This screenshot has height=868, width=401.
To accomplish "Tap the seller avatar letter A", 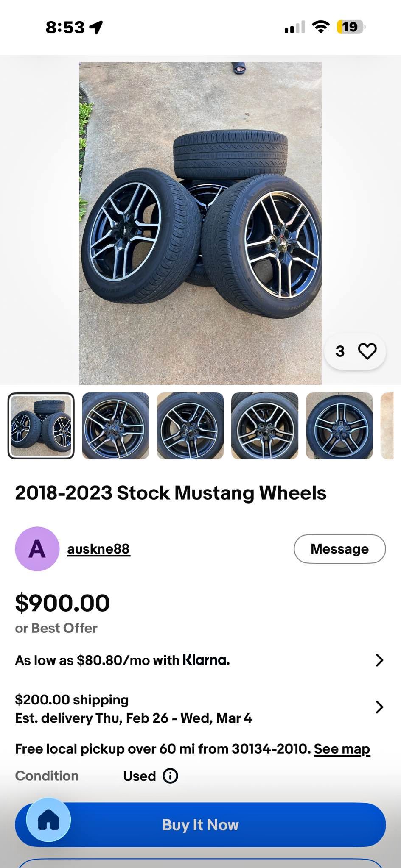I will tap(37, 549).
